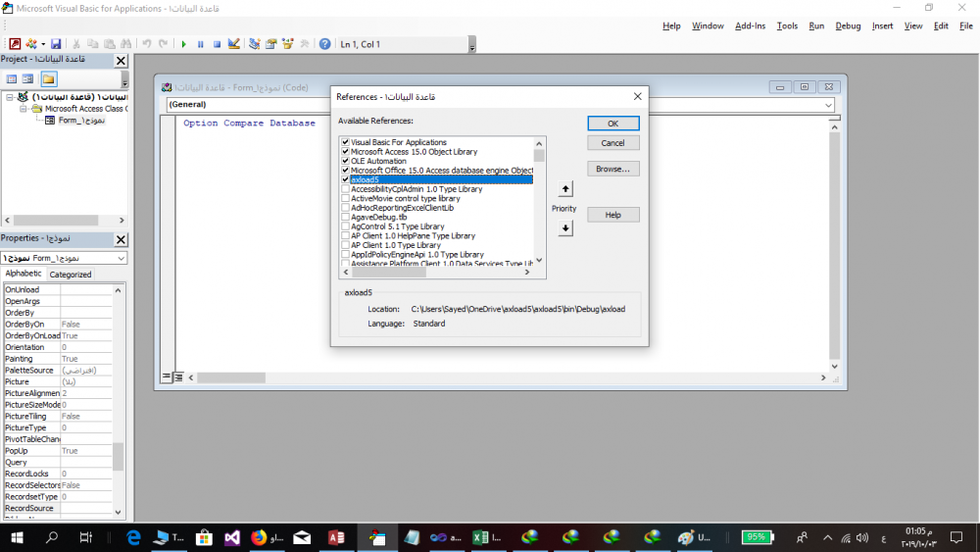Click View Object icon in Project panel
The image size is (980, 552).
pyautogui.click(x=27, y=78)
